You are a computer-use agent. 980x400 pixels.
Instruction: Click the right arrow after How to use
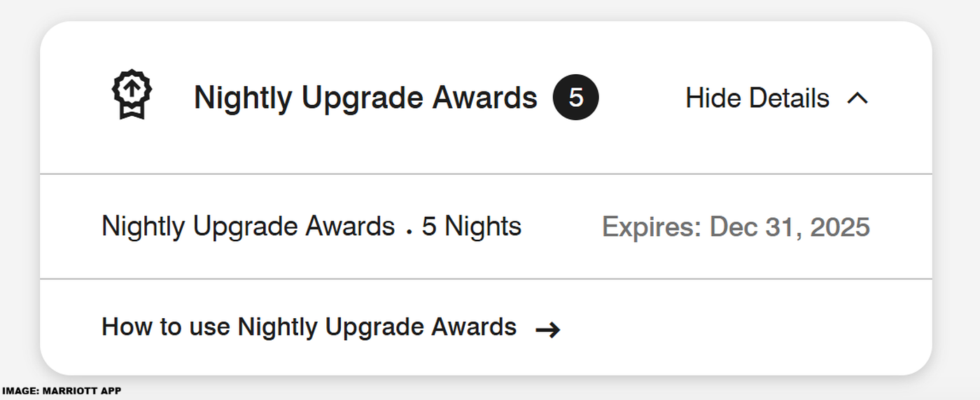pyautogui.click(x=547, y=330)
